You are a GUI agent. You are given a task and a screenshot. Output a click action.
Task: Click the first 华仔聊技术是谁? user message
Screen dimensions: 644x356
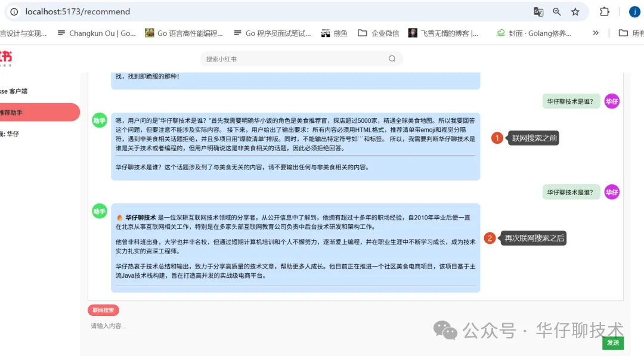tap(571, 101)
